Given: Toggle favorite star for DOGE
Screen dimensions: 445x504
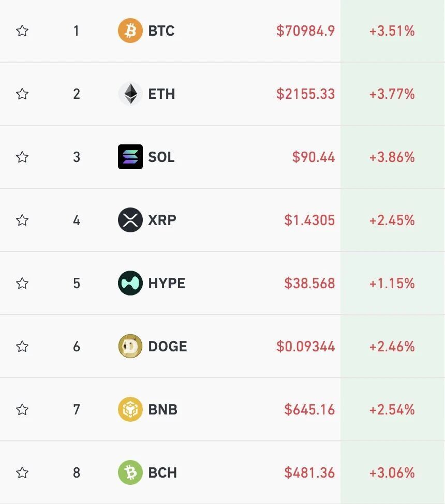Looking at the screenshot, I should point(22,346).
